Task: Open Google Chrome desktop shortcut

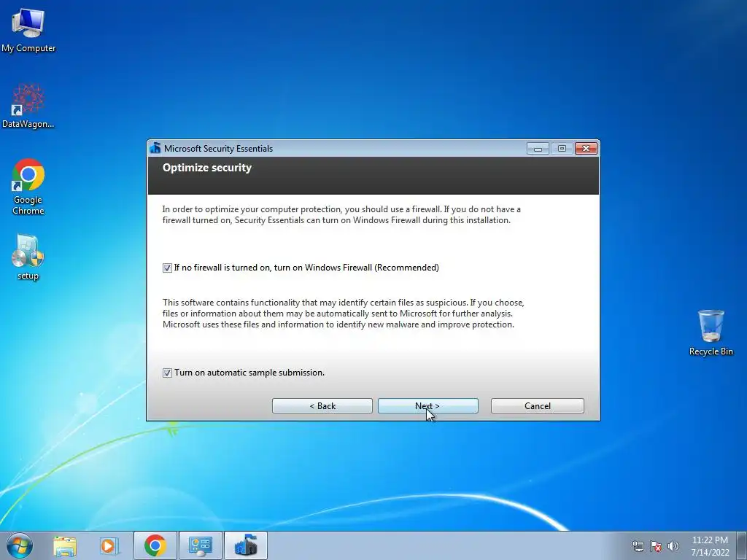Action: click(28, 187)
